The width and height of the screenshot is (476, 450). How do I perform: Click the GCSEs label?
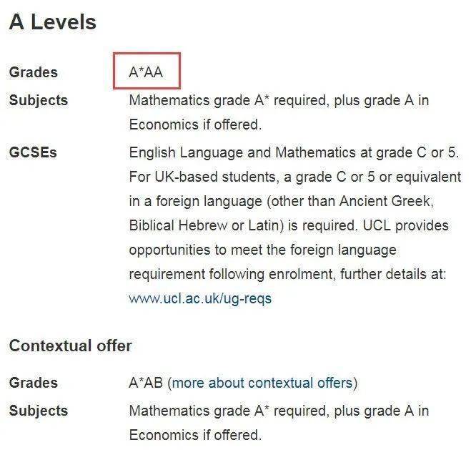[x=33, y=152]
